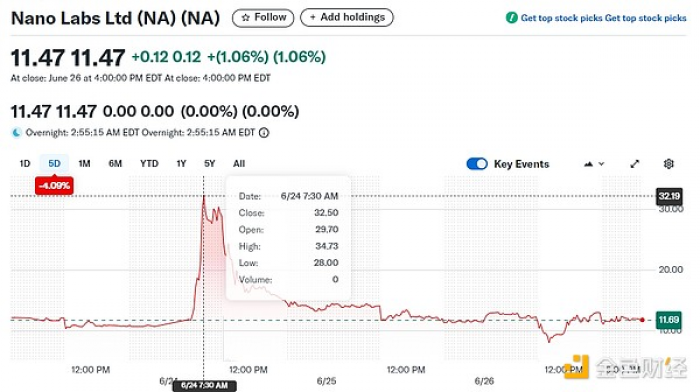
Task: Toggle the Key Events switch
Action: point(477,164)
